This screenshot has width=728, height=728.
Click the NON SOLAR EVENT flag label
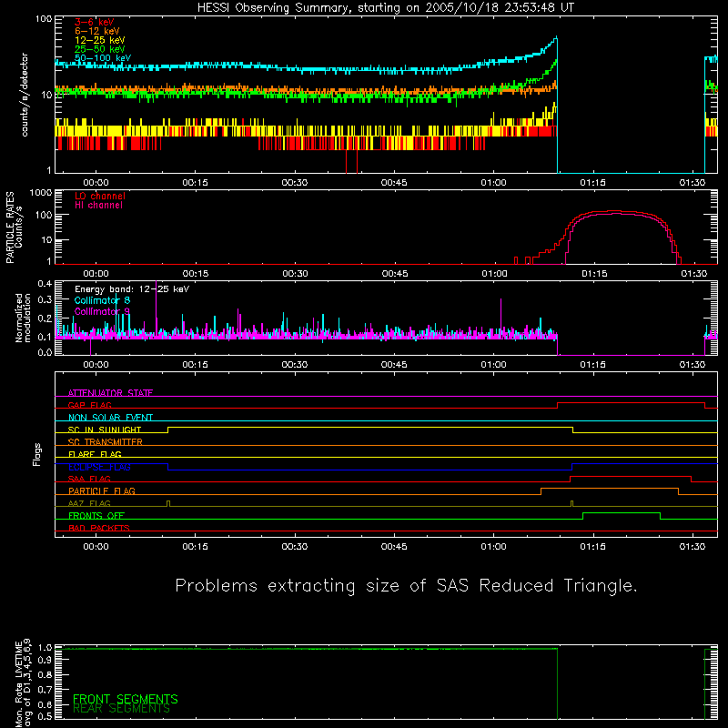[110, 418]
